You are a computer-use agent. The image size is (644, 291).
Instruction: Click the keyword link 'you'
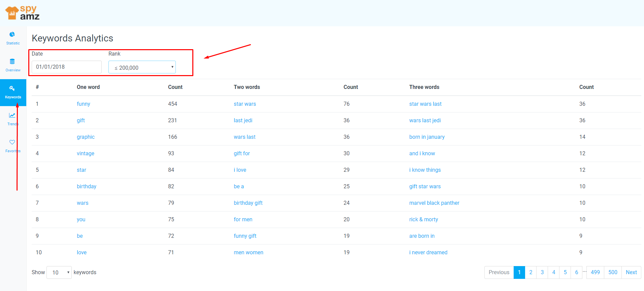click(x=81, y=219)
